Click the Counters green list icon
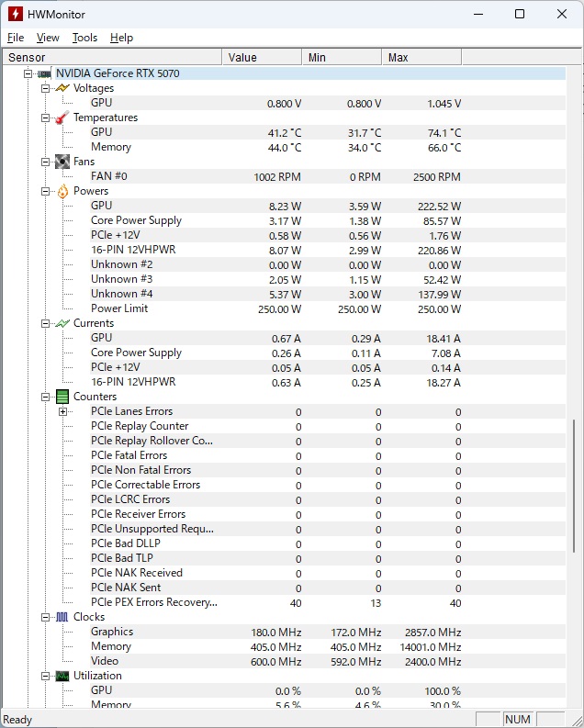The height and width of the screenshot is (728, 584). point(62,397)
